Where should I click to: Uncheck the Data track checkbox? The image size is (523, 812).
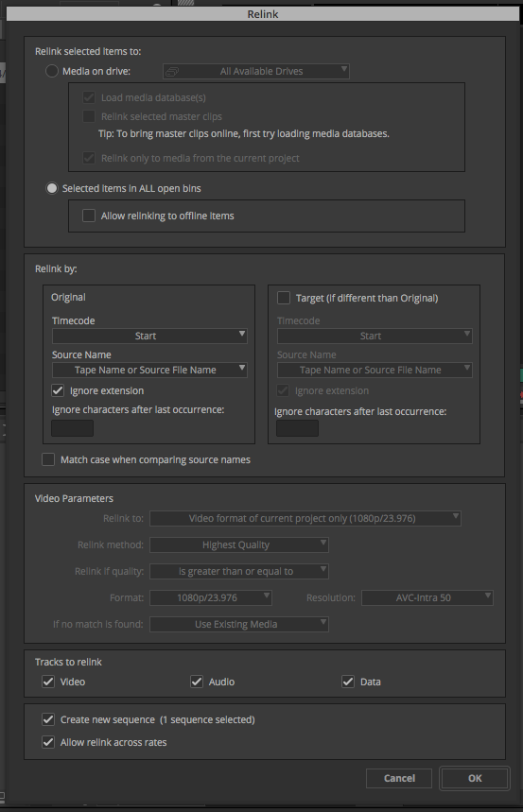click(348, 682)
